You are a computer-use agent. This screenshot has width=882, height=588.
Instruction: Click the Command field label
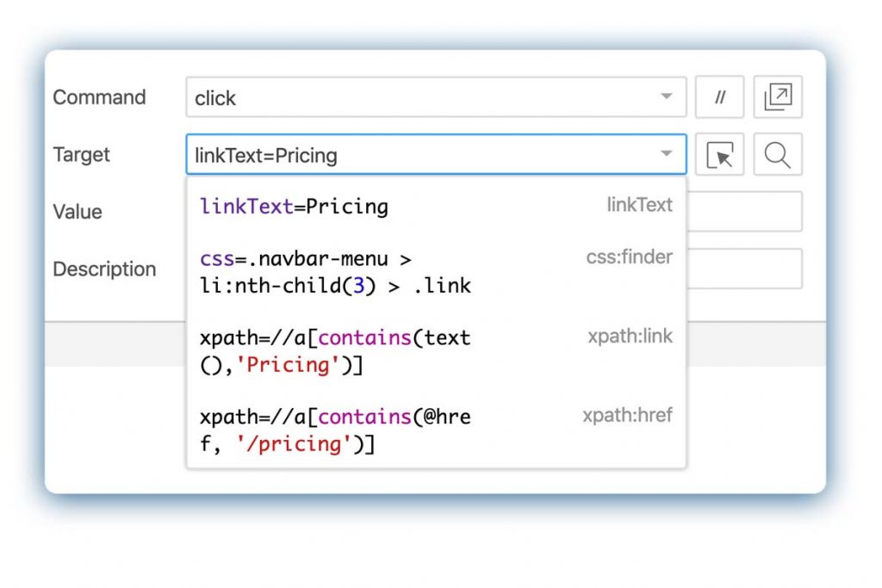point(99,97)
